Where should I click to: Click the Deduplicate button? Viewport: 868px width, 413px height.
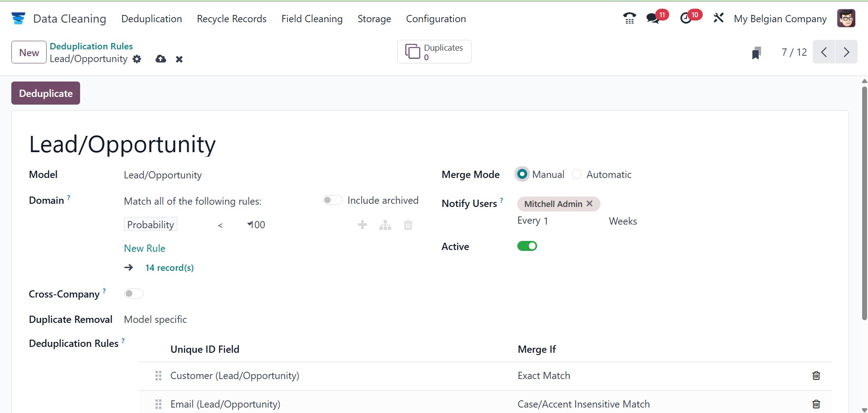tap(46, 93)
